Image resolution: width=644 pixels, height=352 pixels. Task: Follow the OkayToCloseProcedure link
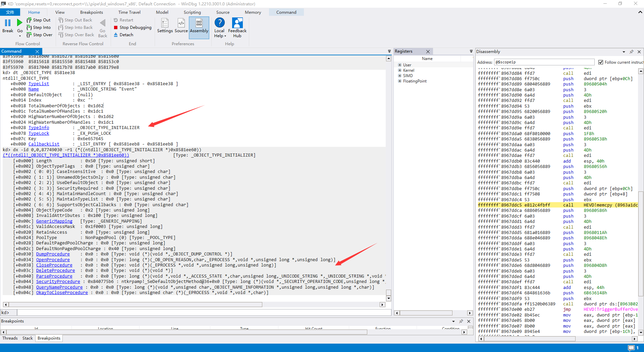click(62, 293)
